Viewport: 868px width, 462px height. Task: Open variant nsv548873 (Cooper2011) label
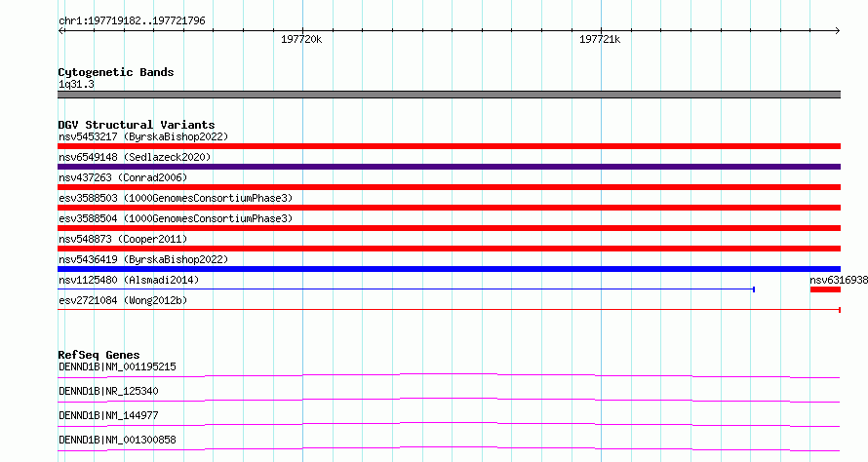click(123, 239)
